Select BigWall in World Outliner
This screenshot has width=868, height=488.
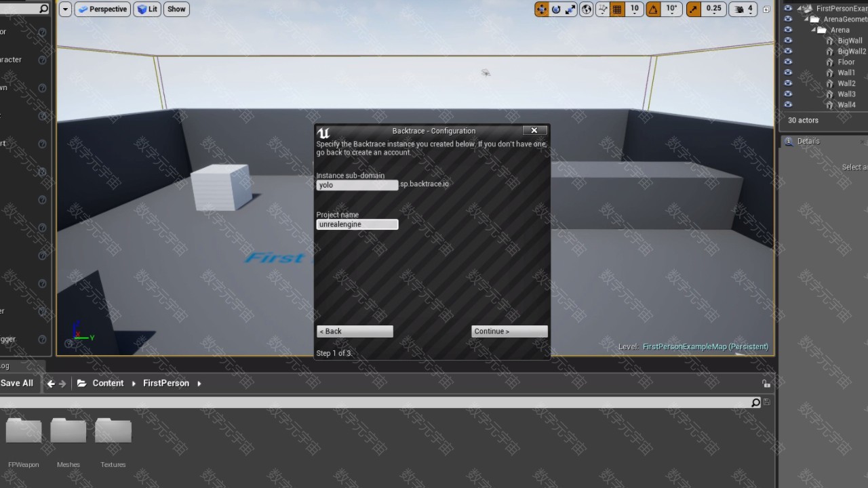click(x=850, y=41)
